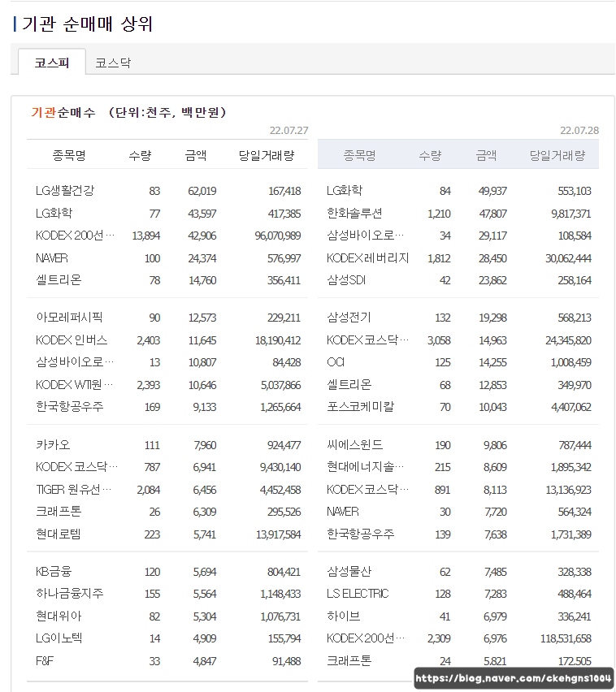Click the 종목명 header in 22.07.27 table
The width and height of the screenshot is (616, 692).
69,155
